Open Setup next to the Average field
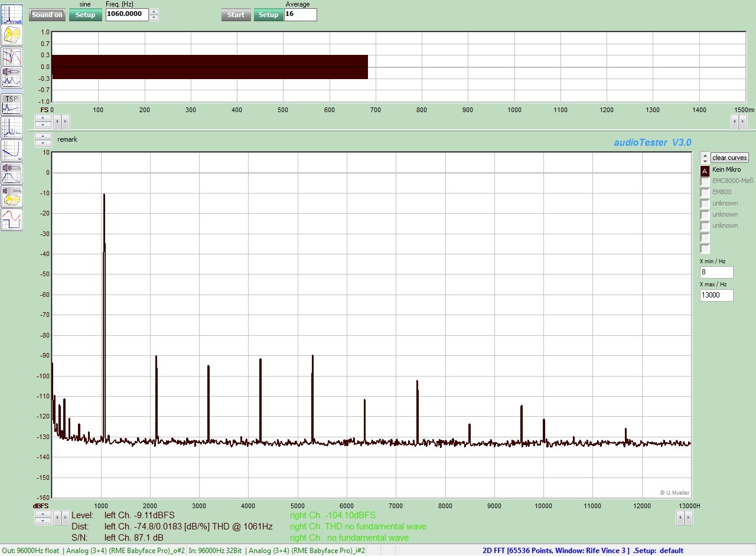Viewport: 756px width, 556px height. (268, 15)
